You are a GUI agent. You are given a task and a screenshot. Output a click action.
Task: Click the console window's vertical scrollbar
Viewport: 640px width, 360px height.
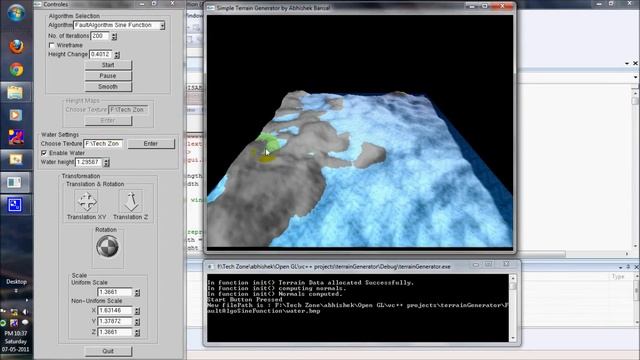pos(513,308)
